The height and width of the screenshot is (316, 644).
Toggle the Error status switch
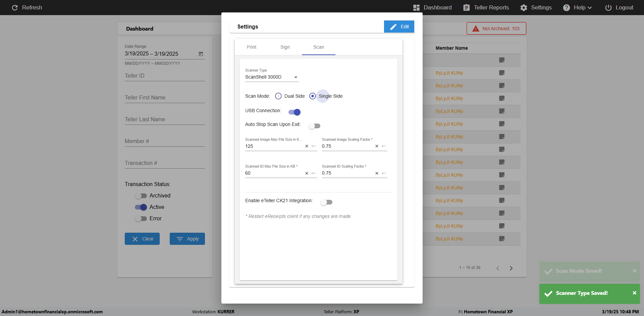point(141,219)
